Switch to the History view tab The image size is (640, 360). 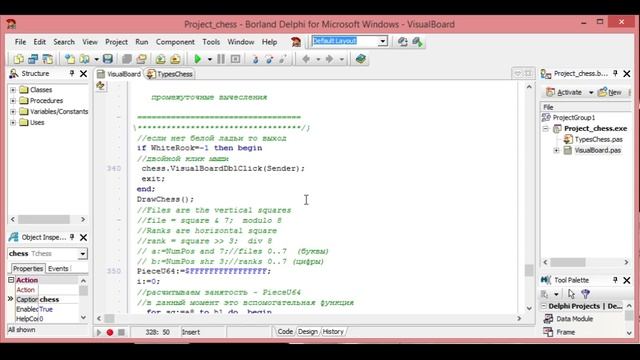tap(333, 332)
